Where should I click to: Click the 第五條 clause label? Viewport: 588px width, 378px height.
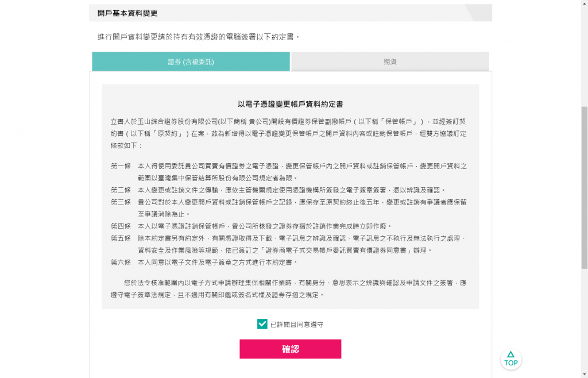coord(121,238)
